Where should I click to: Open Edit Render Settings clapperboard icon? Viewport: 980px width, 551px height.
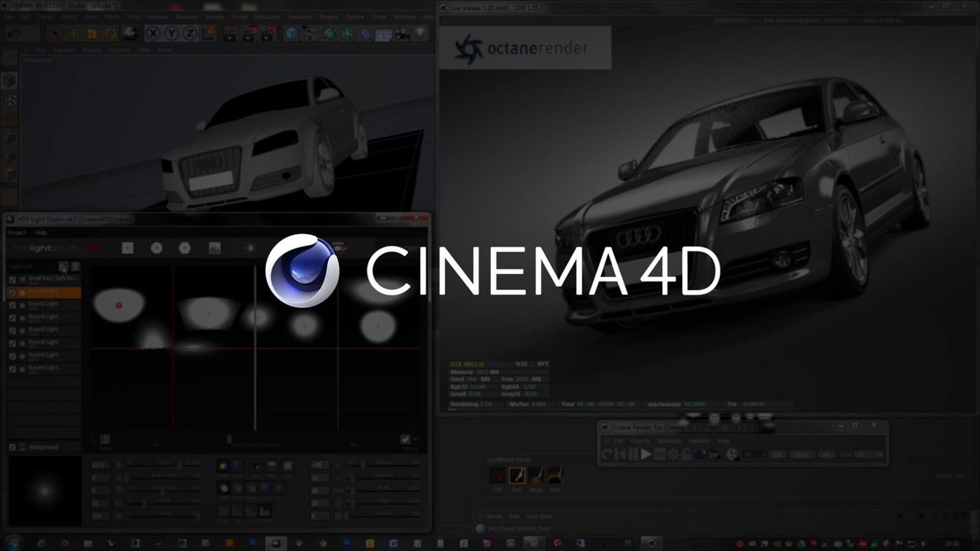click(268, 33)
